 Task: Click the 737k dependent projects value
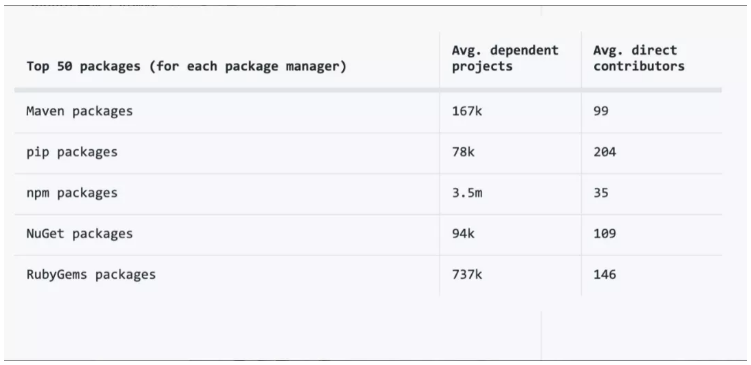click(x=467, y=274)
